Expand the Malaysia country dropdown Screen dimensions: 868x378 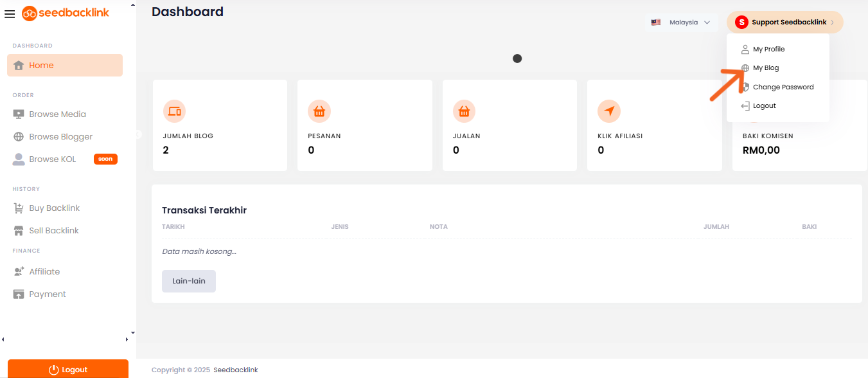click(682, 22)
